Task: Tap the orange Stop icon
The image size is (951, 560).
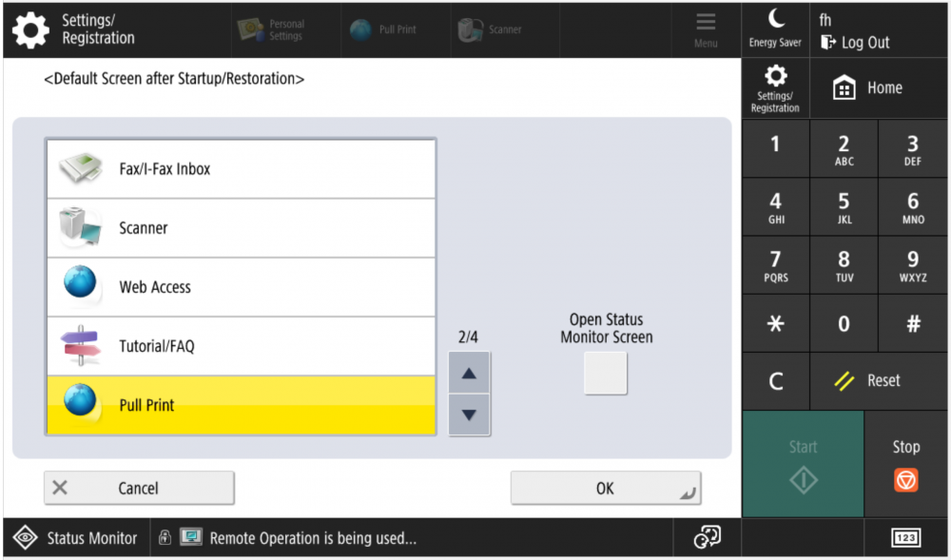Action: (905, 481)
